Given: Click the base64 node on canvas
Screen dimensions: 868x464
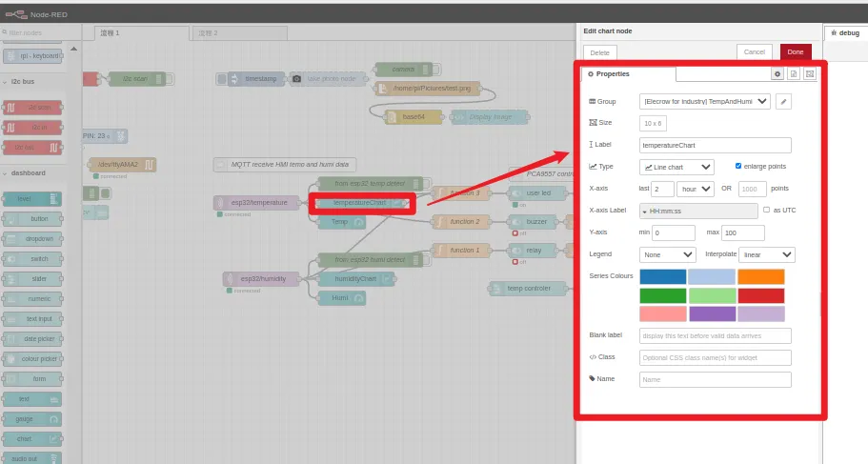Looking at the screenshot, I should click(x=414, y=117).
